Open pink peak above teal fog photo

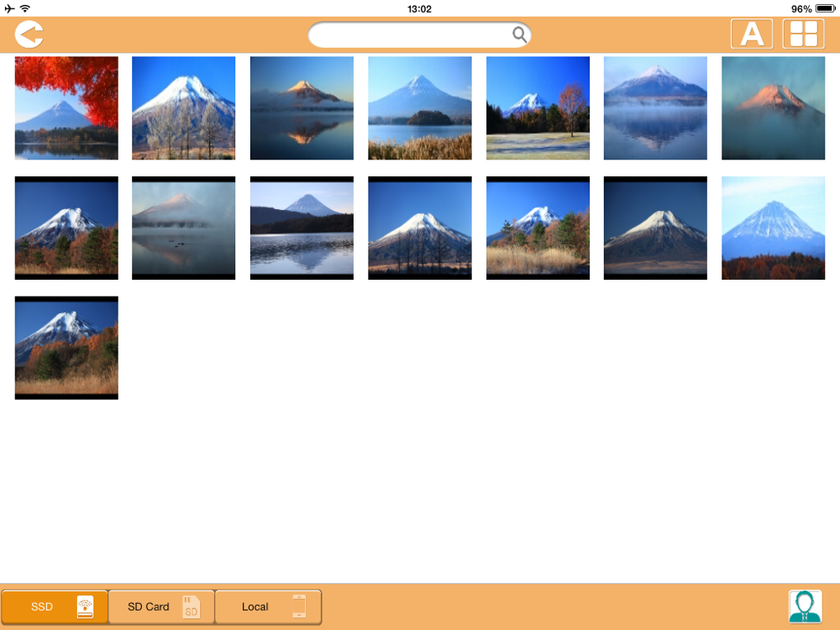(x=773, y=108)
